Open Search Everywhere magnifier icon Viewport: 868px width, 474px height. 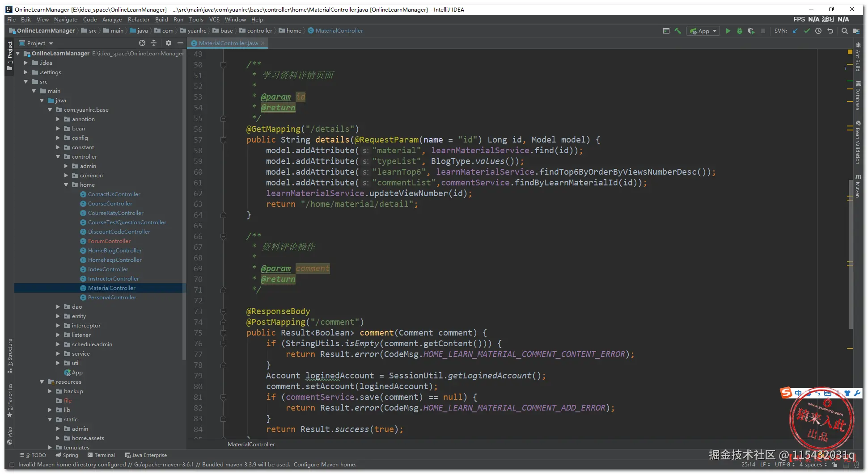(844, 31)
